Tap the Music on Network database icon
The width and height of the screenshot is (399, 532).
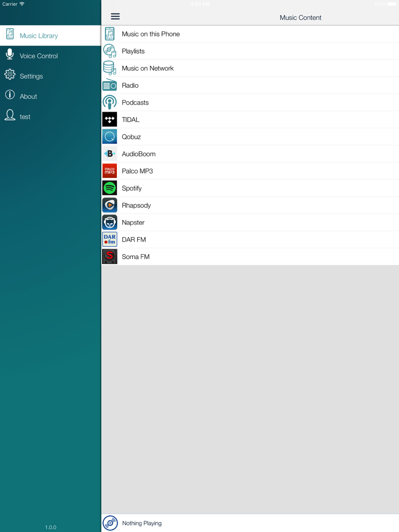[x=110, y=68]
